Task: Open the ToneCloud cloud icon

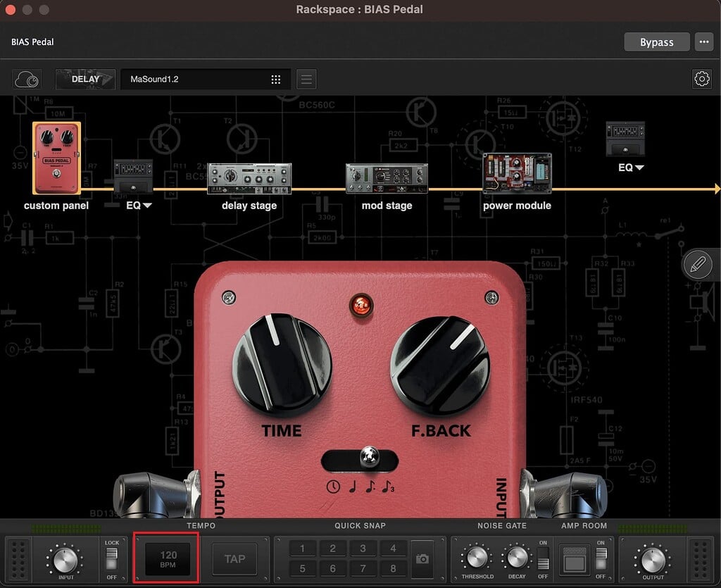Action: (x=26, y=79)
